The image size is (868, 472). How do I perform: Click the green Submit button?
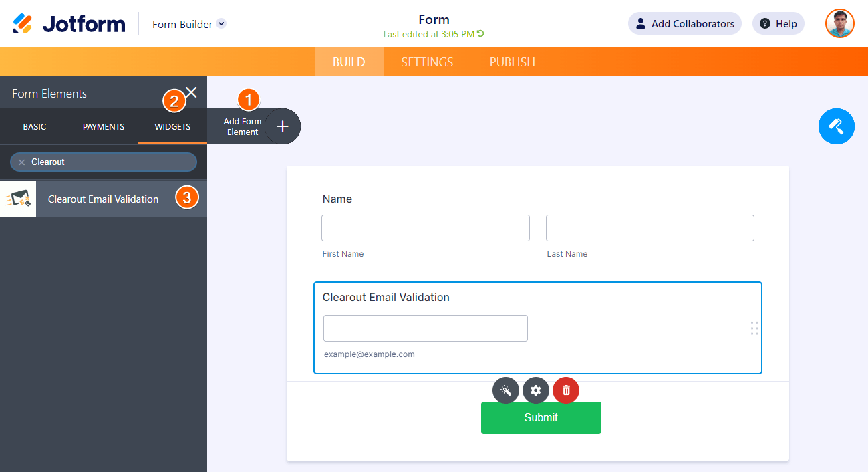[x=541, y=418]
